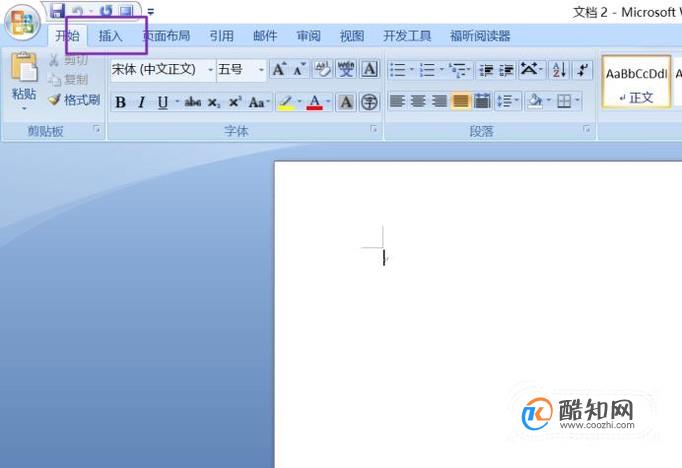The image size is (682, 468).
Task: Sort text with A-Z icon
Action: [559, 70]
